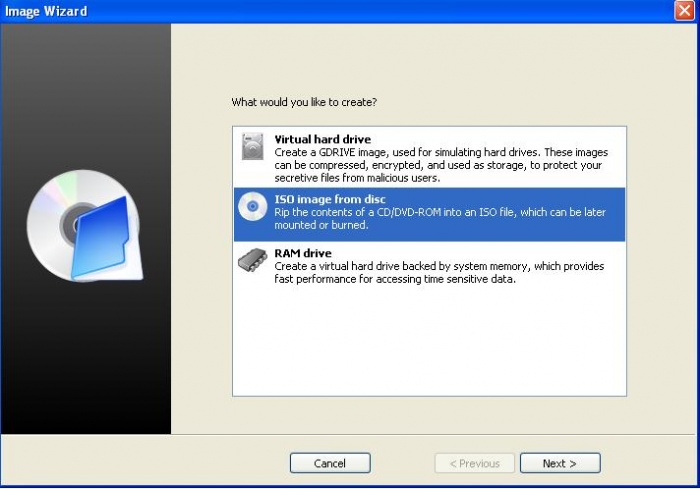Viewport: 700px width, 489px height.
Task: Click the GDRIVE image description text
Action: click(441, 165)
